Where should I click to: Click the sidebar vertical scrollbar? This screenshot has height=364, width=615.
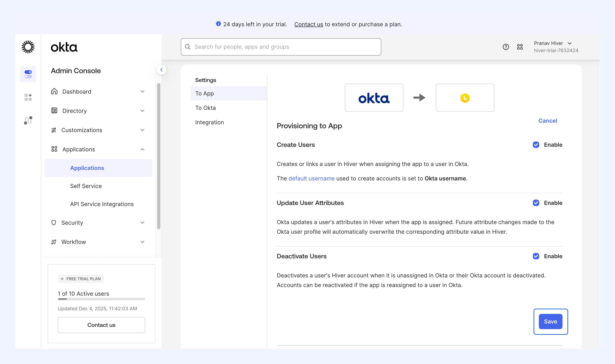(159, 156)
